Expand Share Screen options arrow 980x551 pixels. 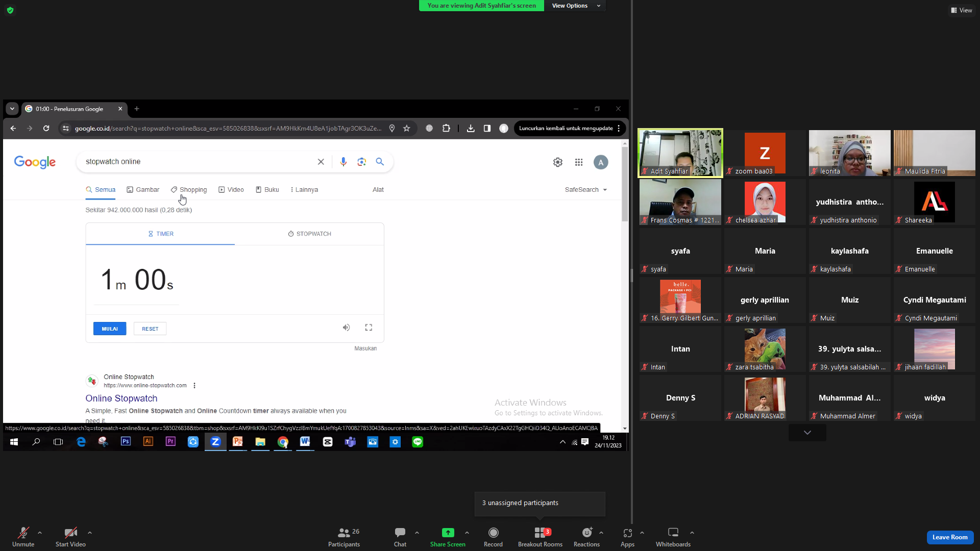(467, 533)
